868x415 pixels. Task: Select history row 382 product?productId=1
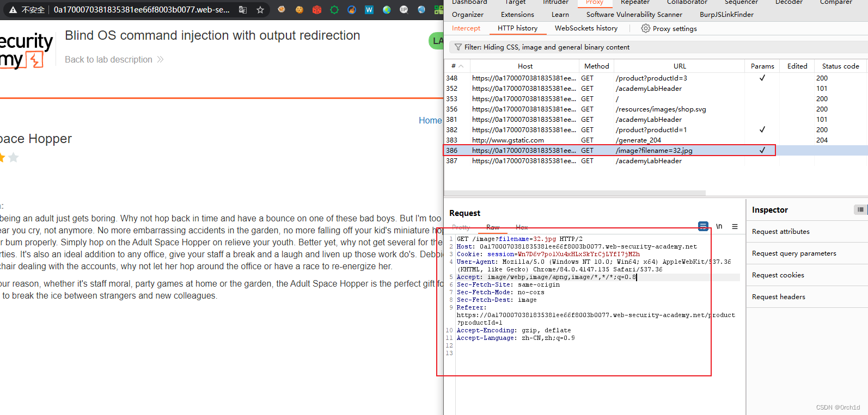pos(656,130)
